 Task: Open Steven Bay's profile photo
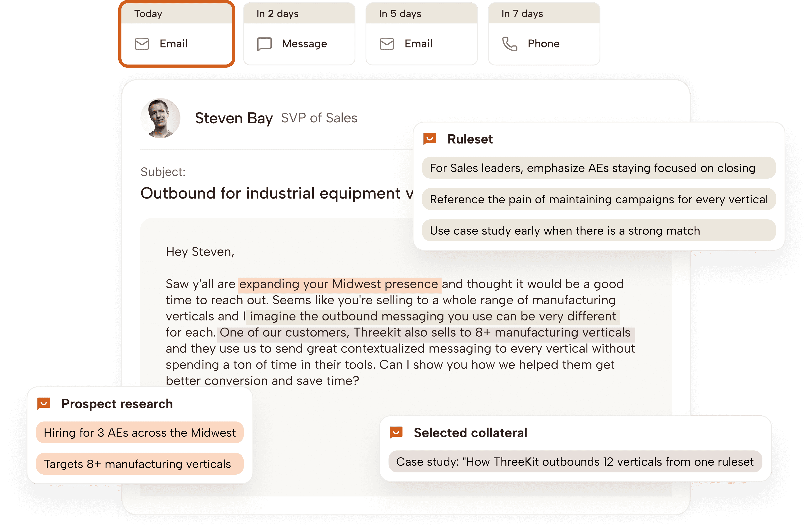coord(160,118)
